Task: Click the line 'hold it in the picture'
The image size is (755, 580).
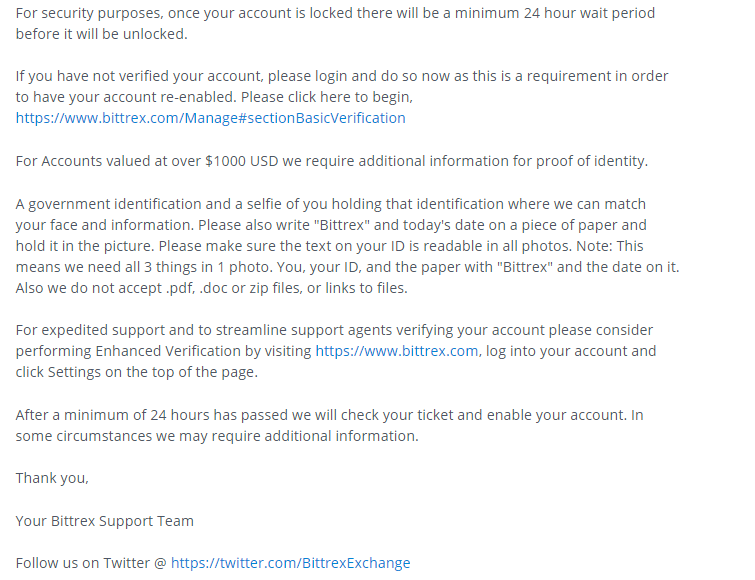Action: (329, 246)
